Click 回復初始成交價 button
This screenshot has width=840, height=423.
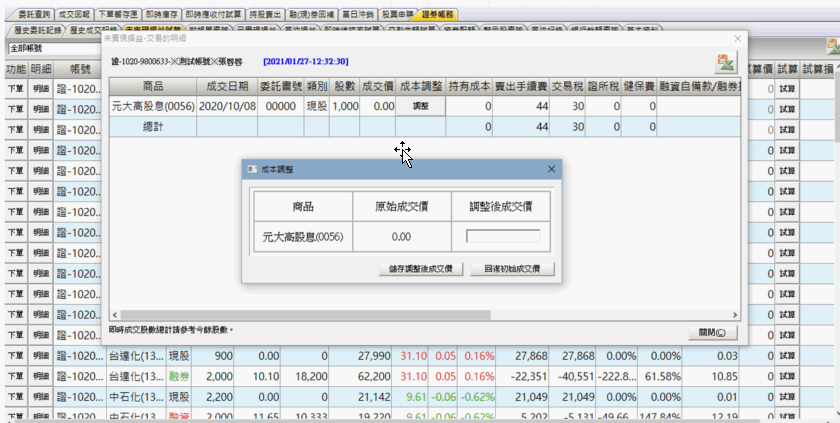click(x=511, y=269)
